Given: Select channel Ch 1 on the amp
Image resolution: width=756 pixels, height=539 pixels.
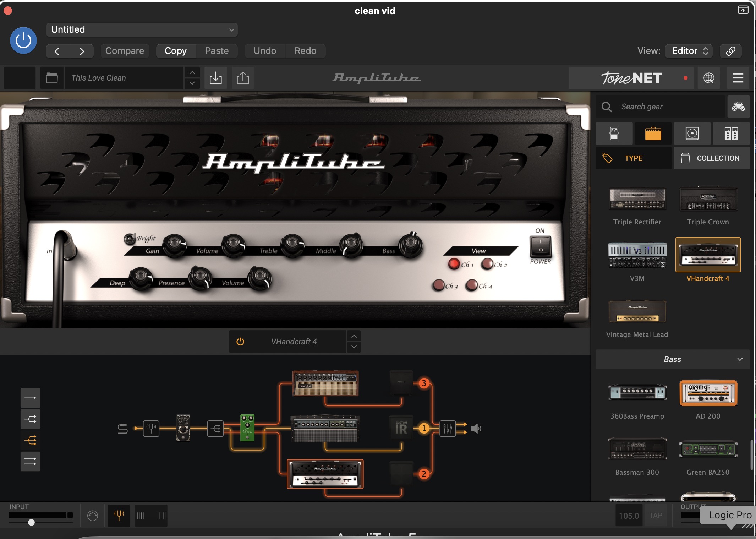Looking at the screenshot, I should [454, 264].
